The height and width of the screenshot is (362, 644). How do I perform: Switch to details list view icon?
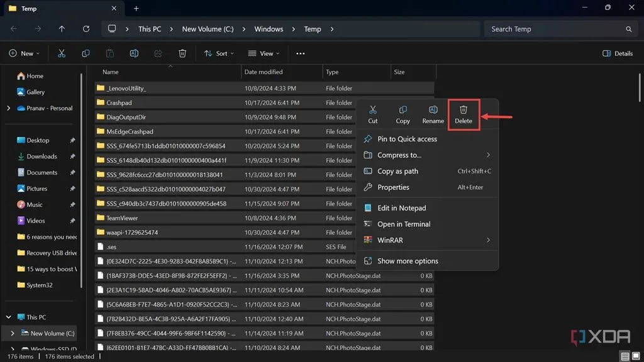click(x=625, y=356)
